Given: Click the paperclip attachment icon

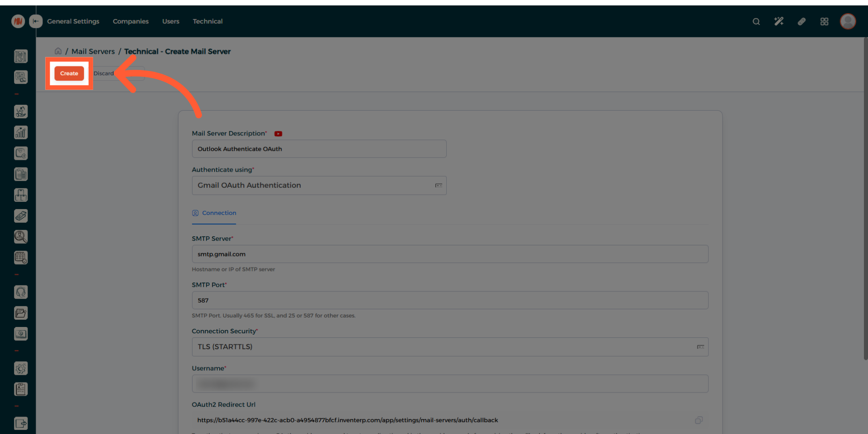Looking at the screenshot, I should 802,21.
